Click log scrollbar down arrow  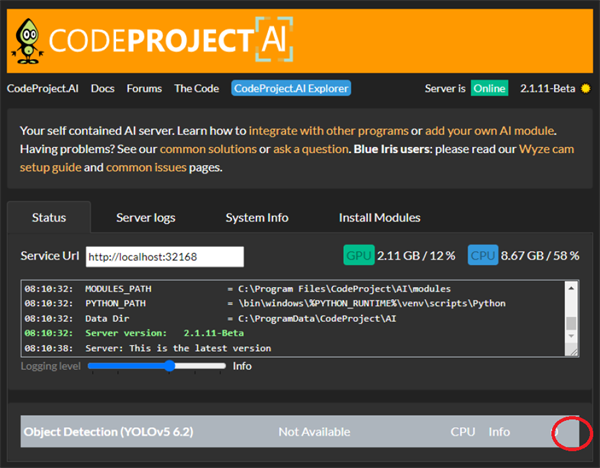tap(571, 336)
